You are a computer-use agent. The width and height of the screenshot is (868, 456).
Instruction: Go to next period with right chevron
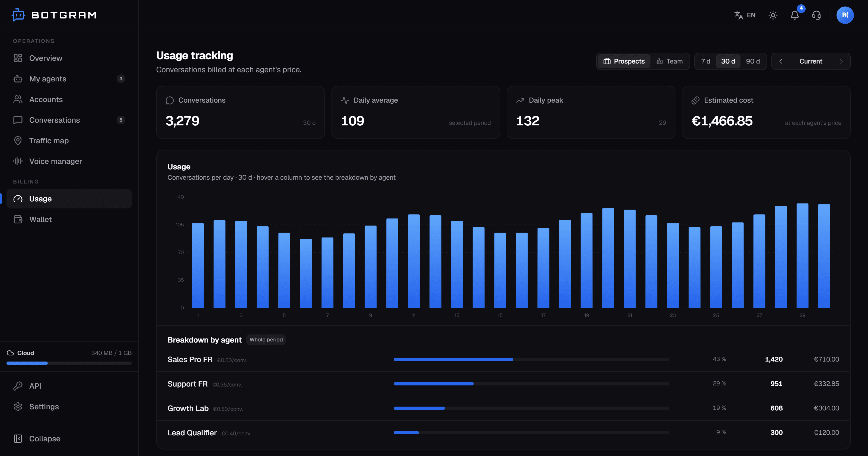841,61
